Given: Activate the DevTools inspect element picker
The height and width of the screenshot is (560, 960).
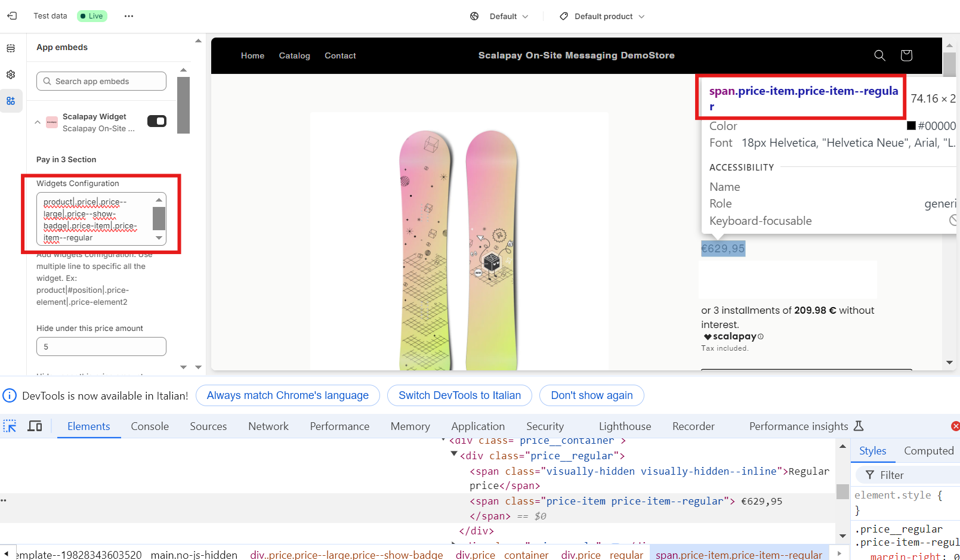Looking at the screenshot, I should click(x=10, y=426).
